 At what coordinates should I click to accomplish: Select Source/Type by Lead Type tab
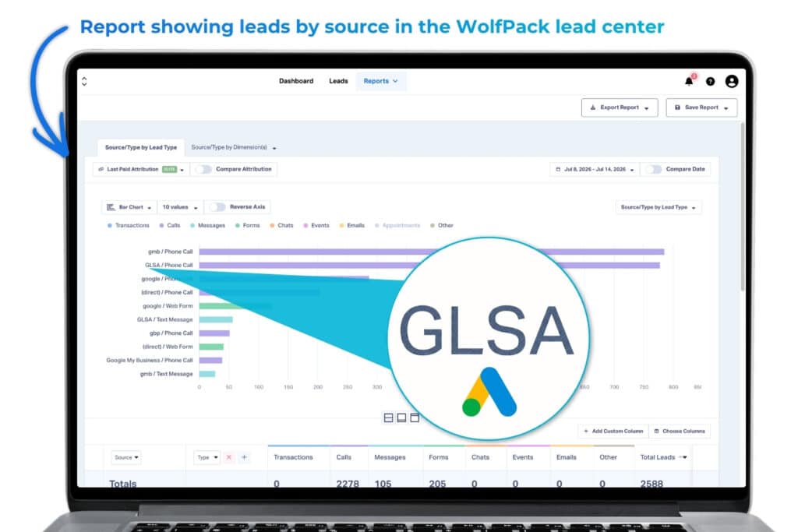(141, 147)
